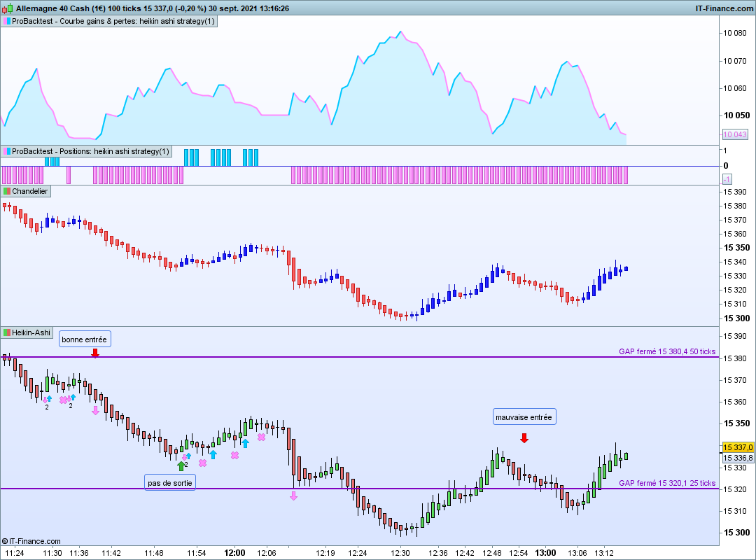Click the color icon beside ProBacktest Positions label
The width and height of the screenshot is (756, 560).
click(7, 151)
